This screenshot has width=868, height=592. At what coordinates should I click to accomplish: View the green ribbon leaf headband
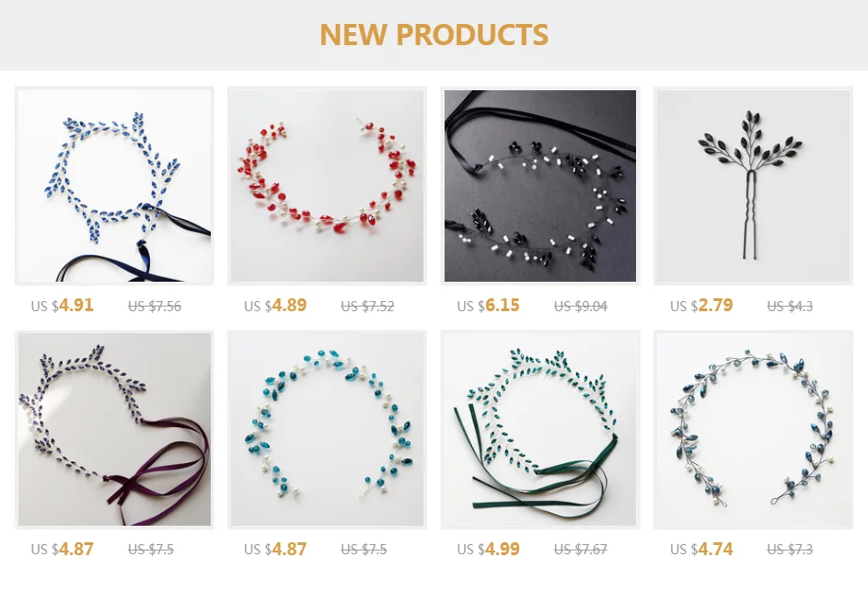coord(540,429)
